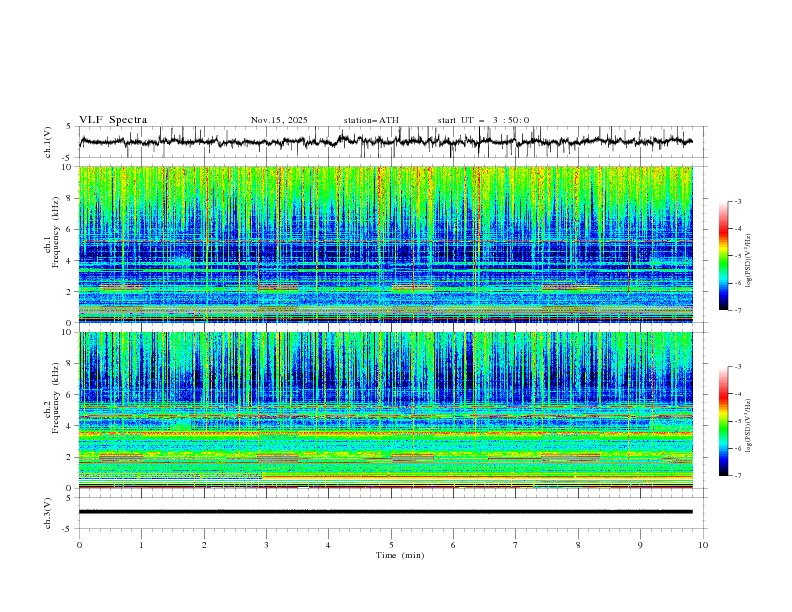
Task: Click inside the ch.2 spectrogram panel
Action: (386, 410)
